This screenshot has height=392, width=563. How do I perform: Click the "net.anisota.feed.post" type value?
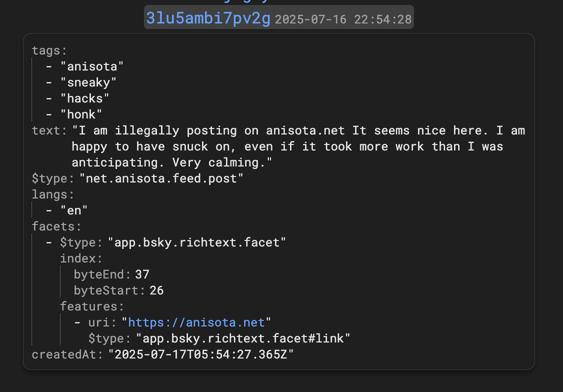click(161, 178)
